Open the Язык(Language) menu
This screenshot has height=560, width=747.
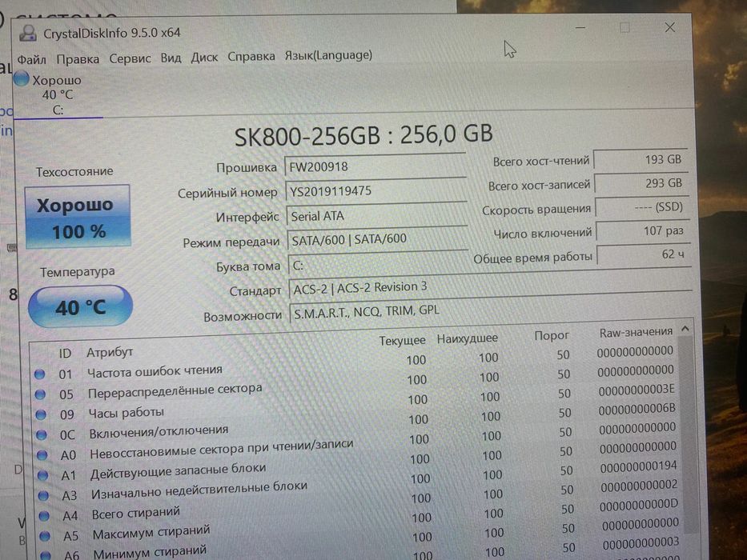click(x=328, y=55)
